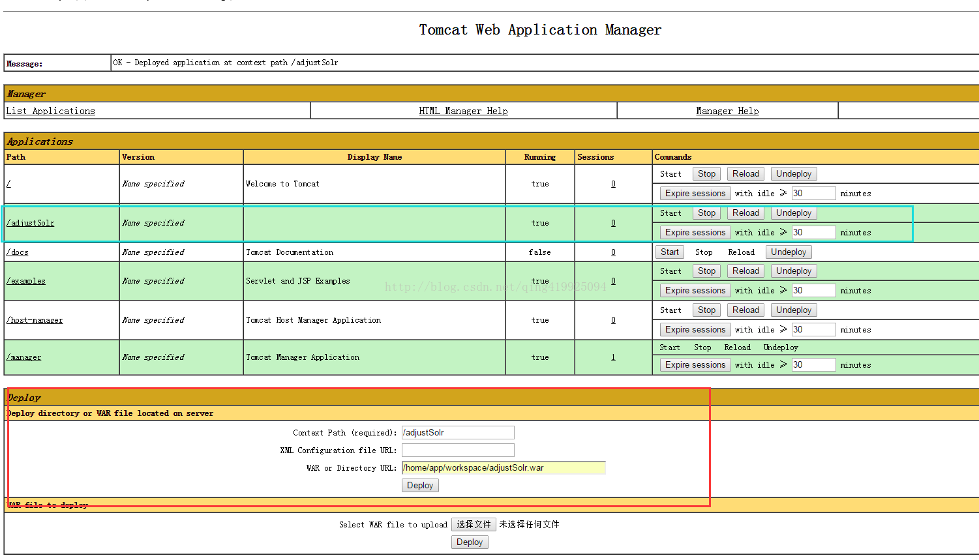
Task: Undeploy the /adjustSolr application
Action: (794, 213)
